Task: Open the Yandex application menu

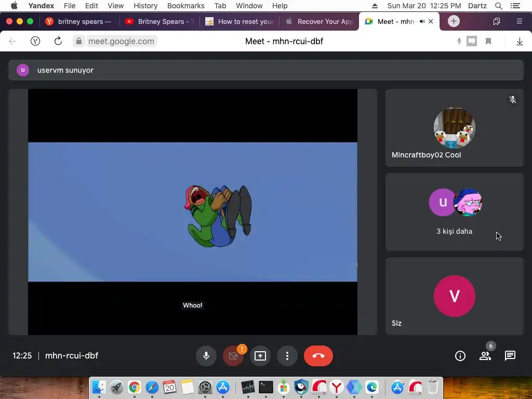Action: [x=41, y=6]
